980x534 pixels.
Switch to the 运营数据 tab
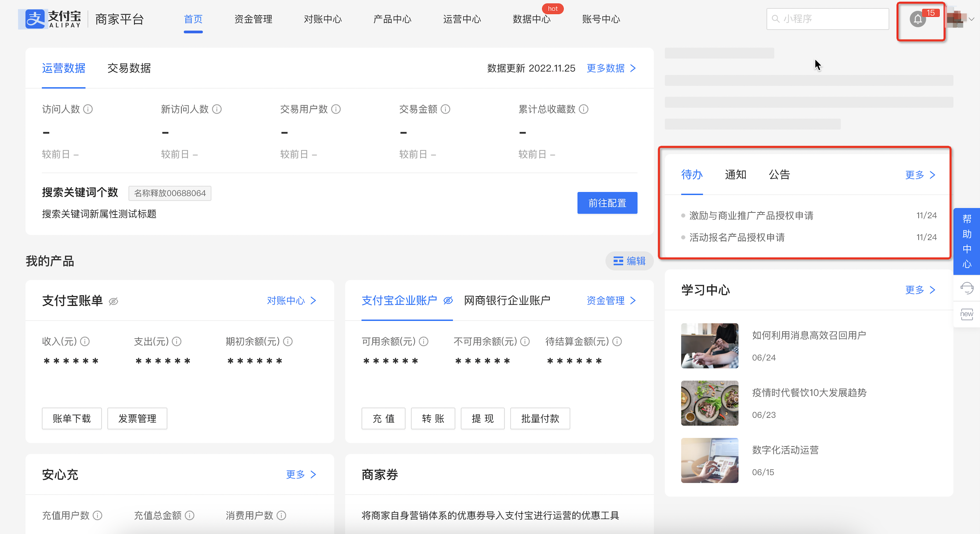tap(63, 68)
